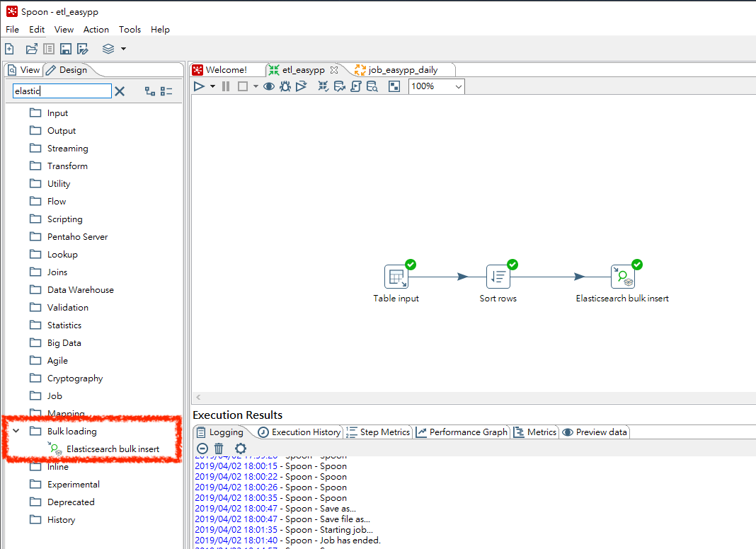Click the Replay transformation icon

[x=302, y=86]
